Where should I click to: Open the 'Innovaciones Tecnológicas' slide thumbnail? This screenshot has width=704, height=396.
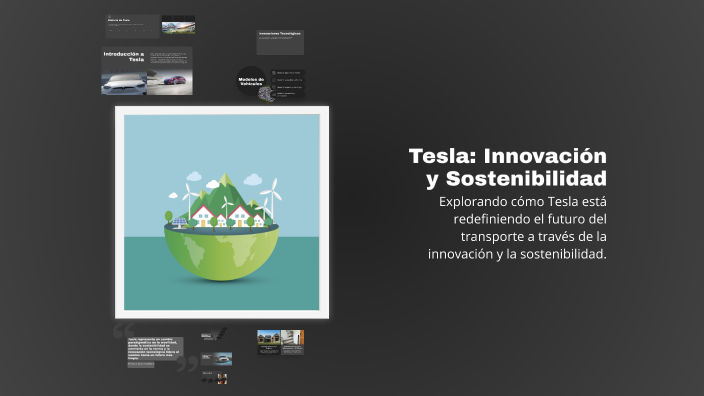[x=280, y=43]
